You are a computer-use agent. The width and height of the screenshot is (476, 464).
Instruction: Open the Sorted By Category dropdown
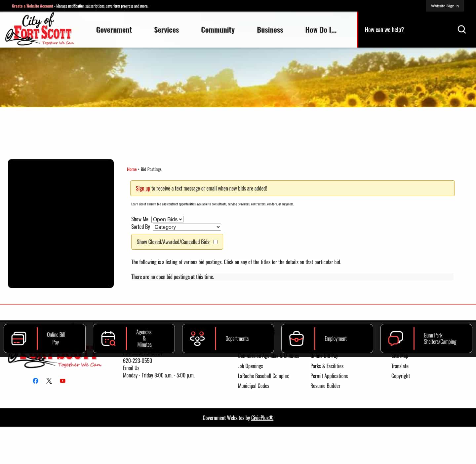coord(186,227)
